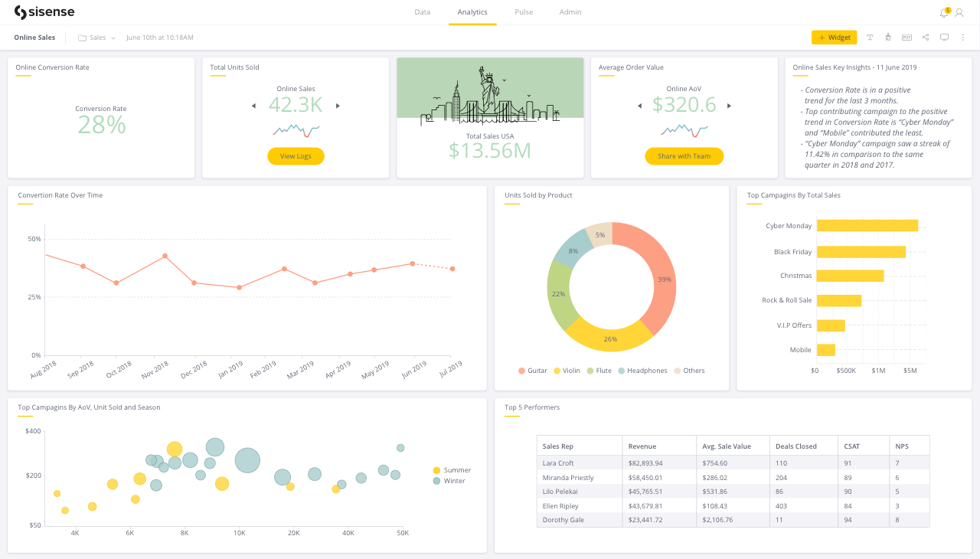This screenshot has height=559, width=980.
Task: Share the dashboard via share icon
Action: [926, 38]
